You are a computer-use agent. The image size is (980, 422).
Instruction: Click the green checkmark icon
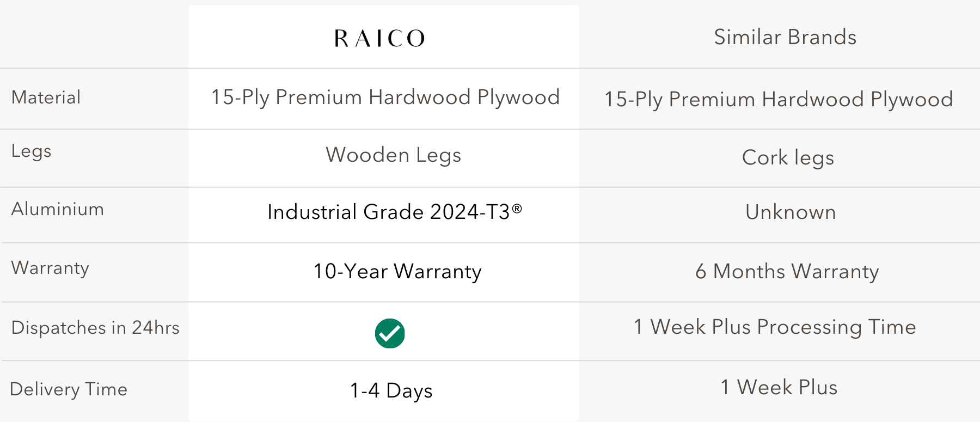390,333
